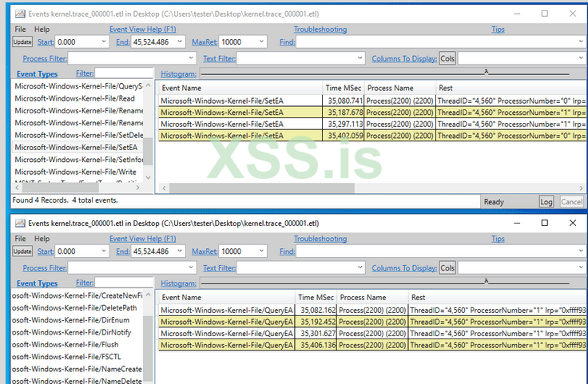Click the Cols button in the top window
This screenshot has width=588, height=384.
tap(447, 58)
